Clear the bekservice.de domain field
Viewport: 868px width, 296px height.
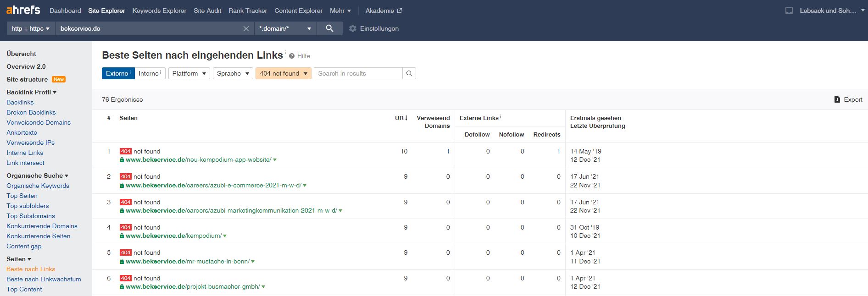pyautogui.click(x=246, y=28)
